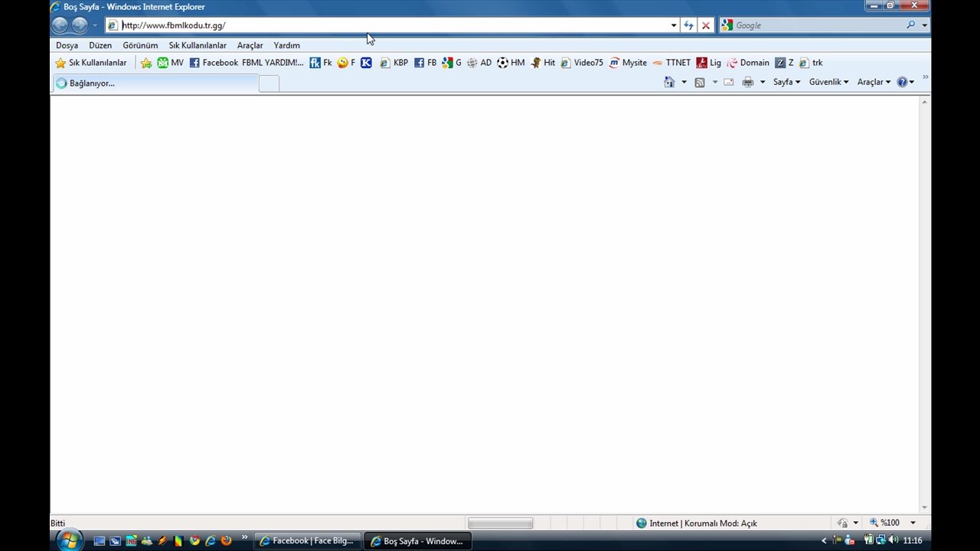
Task: Open the Görünüm menu
Action: tap(140, 45)
